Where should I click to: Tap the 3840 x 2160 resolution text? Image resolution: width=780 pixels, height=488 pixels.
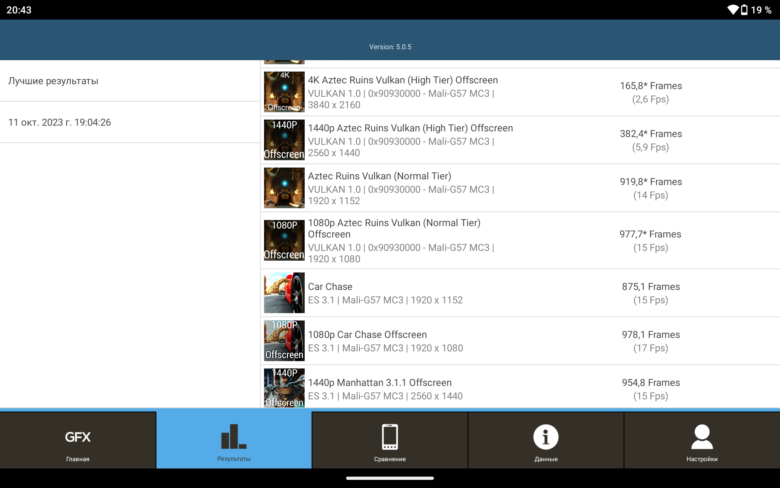coord(334,105)
